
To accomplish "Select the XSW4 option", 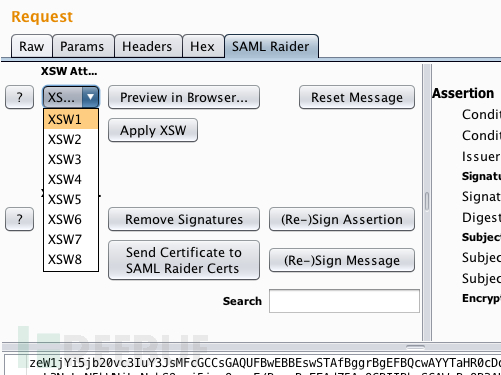I will click(71, 179).
